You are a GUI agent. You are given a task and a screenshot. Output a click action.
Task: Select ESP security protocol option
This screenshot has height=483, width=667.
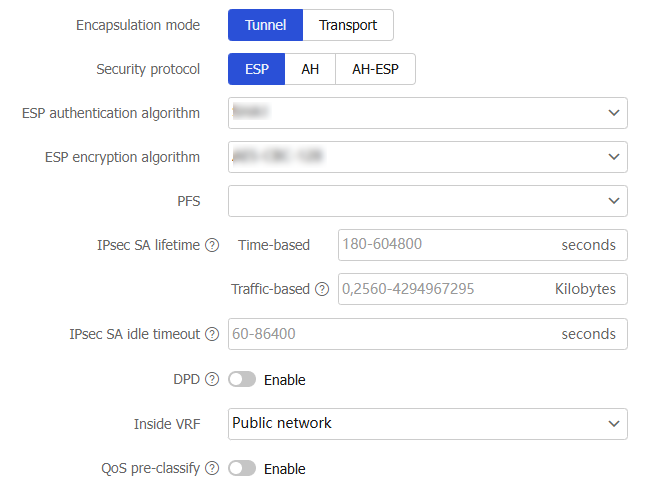point(257,70)
